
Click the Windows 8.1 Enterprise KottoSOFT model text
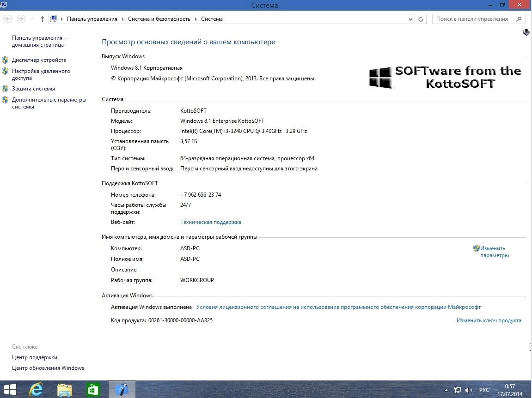(222, 121)
